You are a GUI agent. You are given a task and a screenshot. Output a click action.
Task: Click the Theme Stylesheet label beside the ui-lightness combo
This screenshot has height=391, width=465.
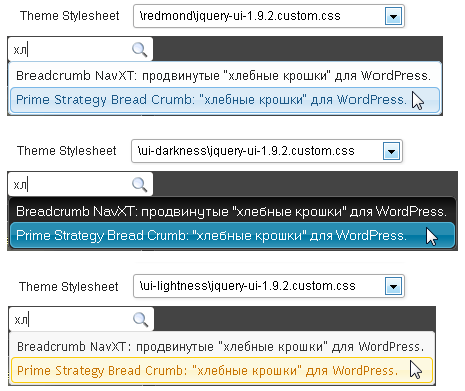point(69,287)
